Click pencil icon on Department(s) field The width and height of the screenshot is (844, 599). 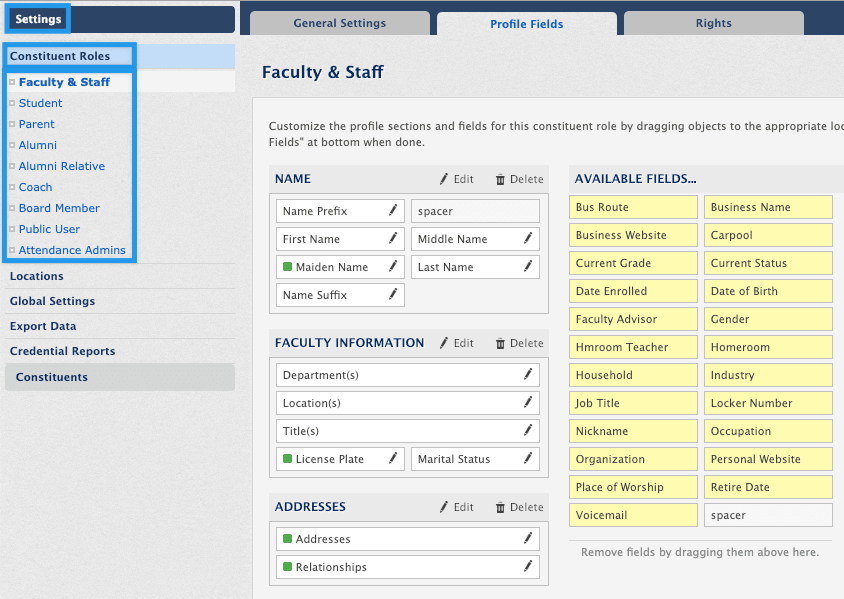[x=528, y=375]
